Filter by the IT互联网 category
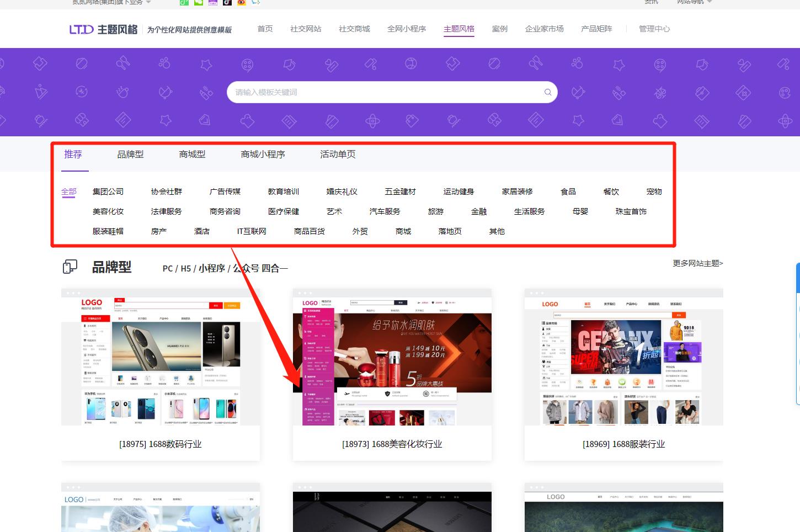 (252, 231)
